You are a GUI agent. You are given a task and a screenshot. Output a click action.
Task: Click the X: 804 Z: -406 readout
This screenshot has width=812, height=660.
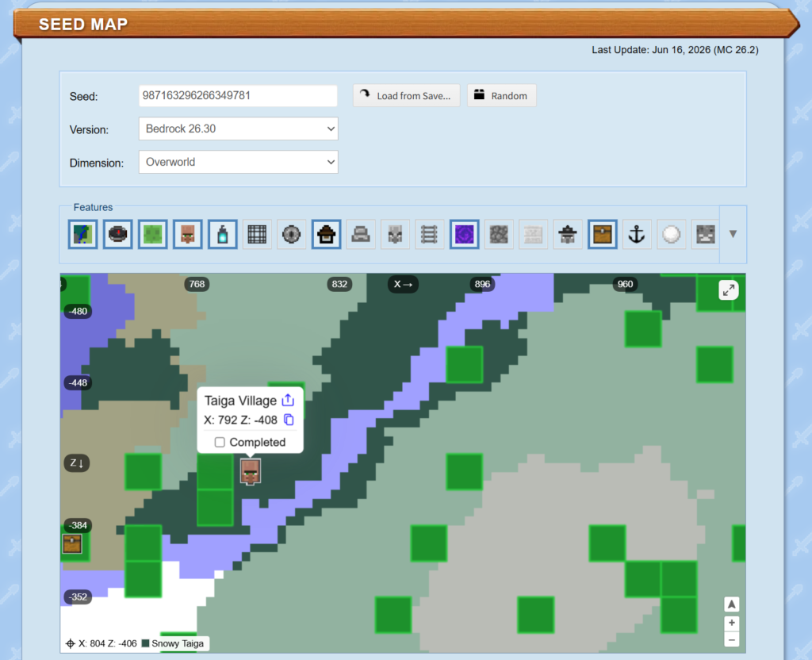click(x=108, y=643)
